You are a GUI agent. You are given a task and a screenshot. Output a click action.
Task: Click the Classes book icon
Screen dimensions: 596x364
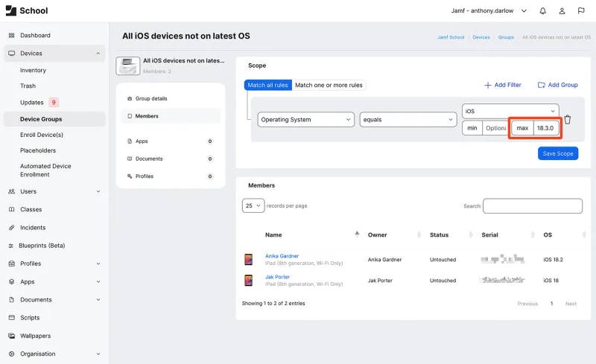[11, 209]
